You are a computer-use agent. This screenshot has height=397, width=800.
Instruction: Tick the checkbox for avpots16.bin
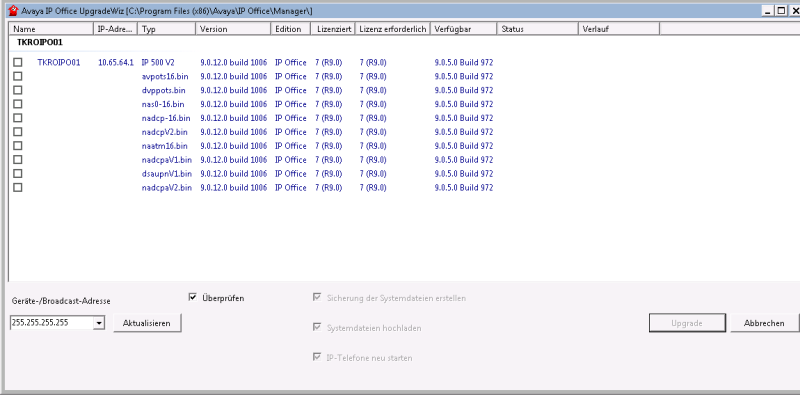(x=18, y=76)
